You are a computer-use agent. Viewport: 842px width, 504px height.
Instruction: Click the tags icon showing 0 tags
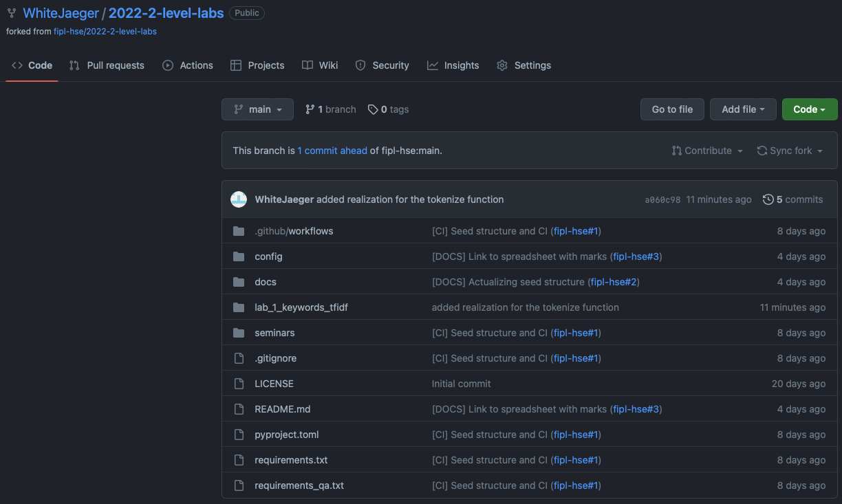coord(372,109)
